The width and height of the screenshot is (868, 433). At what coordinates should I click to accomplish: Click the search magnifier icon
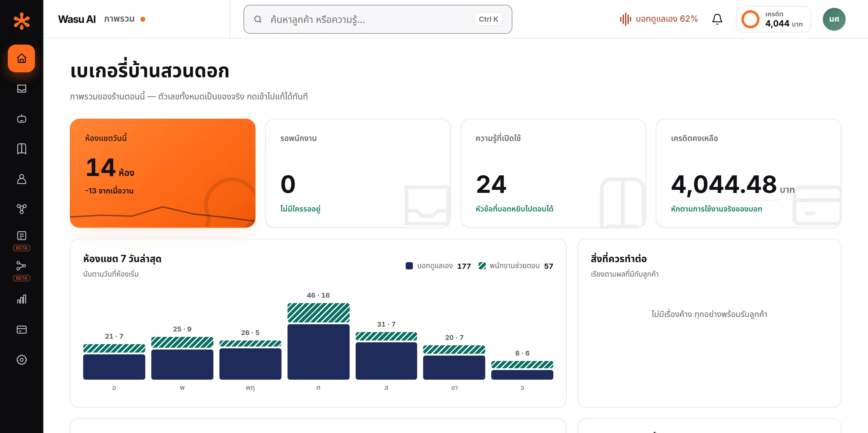click(x=258, y=19)
